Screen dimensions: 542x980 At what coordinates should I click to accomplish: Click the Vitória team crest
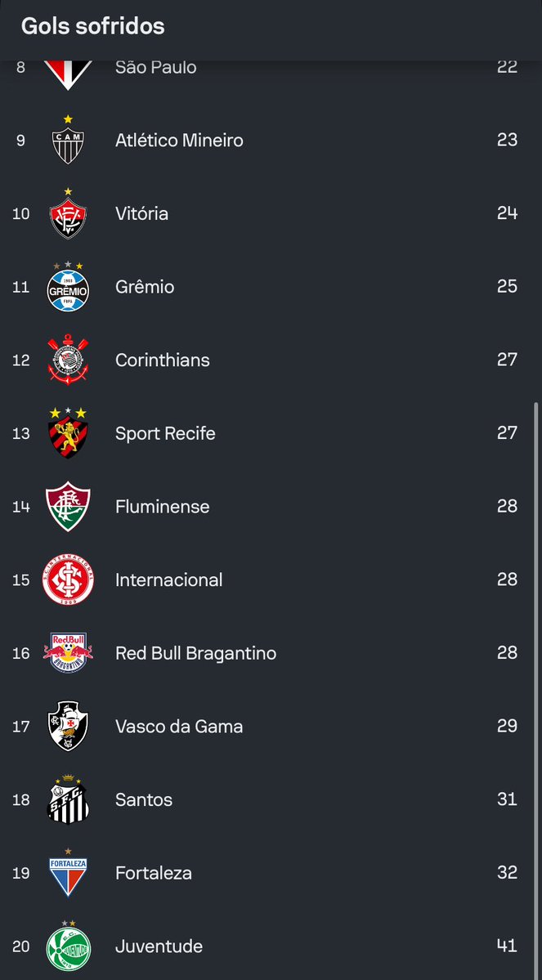(x=68, y=215)
